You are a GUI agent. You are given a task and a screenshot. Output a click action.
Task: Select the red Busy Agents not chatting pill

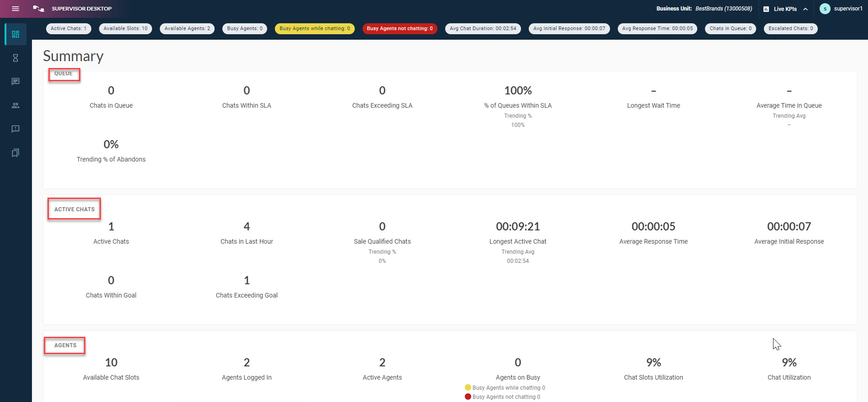click(x=400, y=28)
